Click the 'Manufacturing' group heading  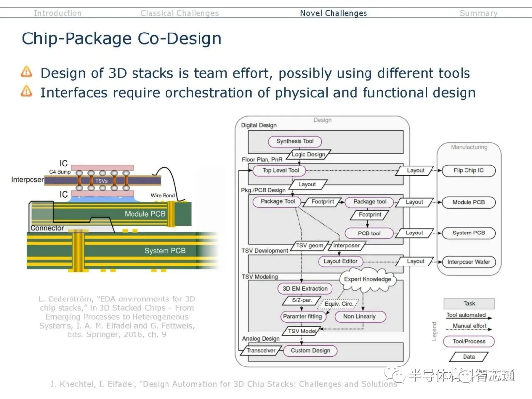click(x=469, y=147)
